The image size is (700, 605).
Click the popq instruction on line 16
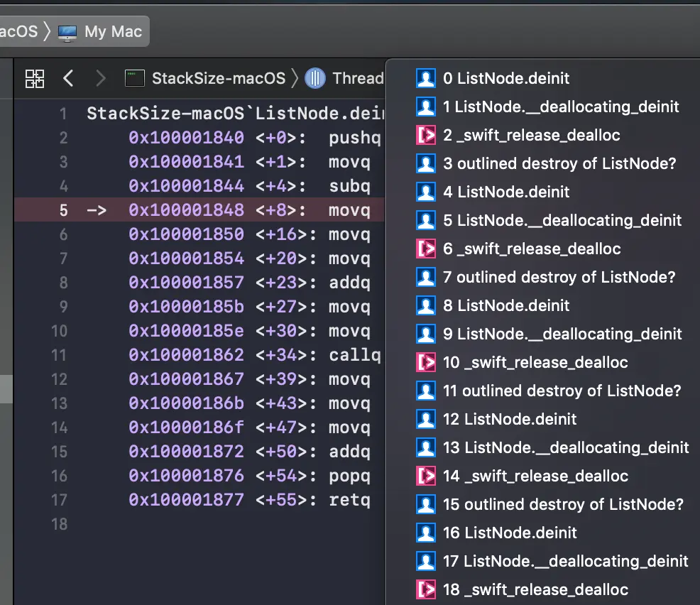tap(349, 476)
